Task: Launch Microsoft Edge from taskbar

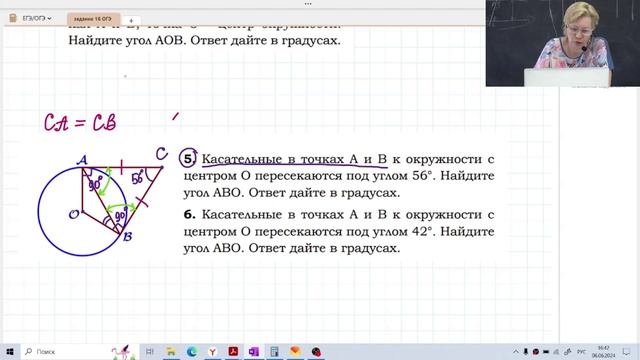Action: [x=191, y=351]
